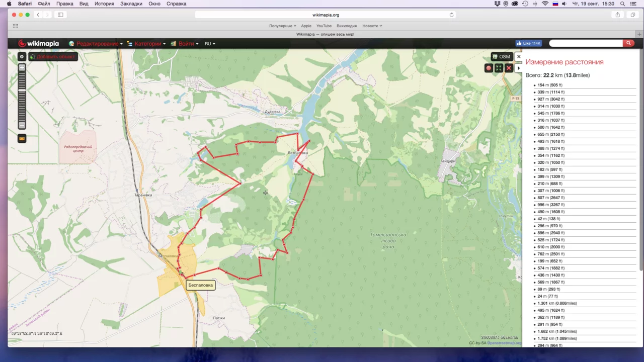Click the Safari address bar
This screenshot has height=362, width=644.
[325, 15]
